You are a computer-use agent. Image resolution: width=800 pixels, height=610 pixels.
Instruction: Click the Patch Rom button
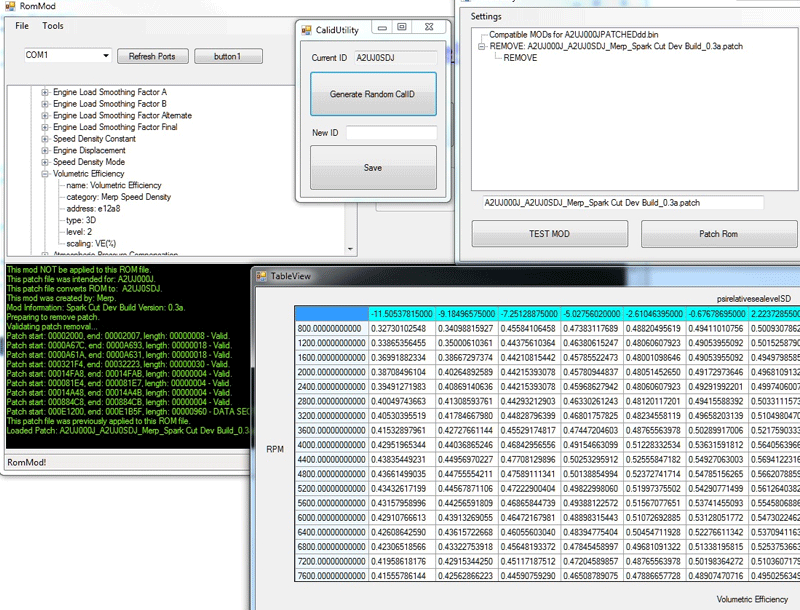click(717, 233)
